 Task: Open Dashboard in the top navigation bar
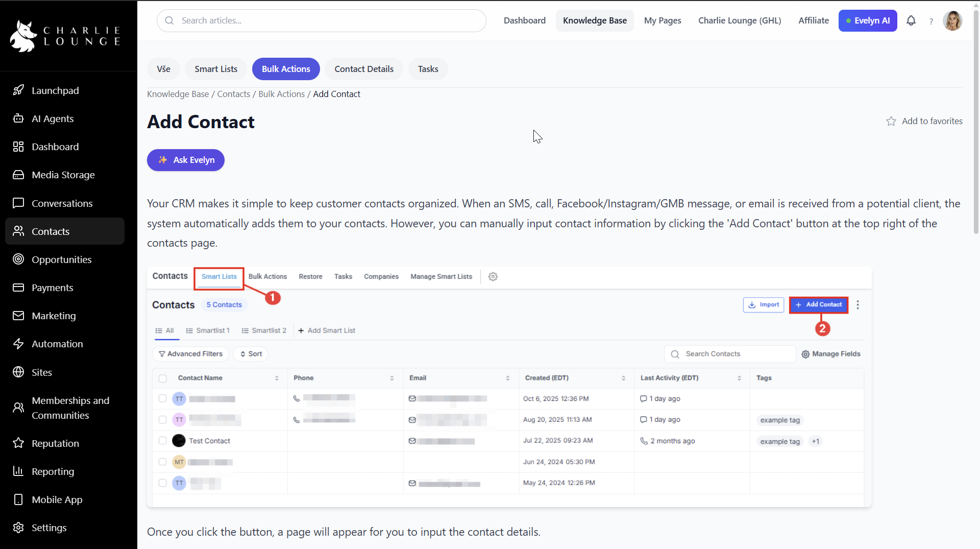click(525, 20)
